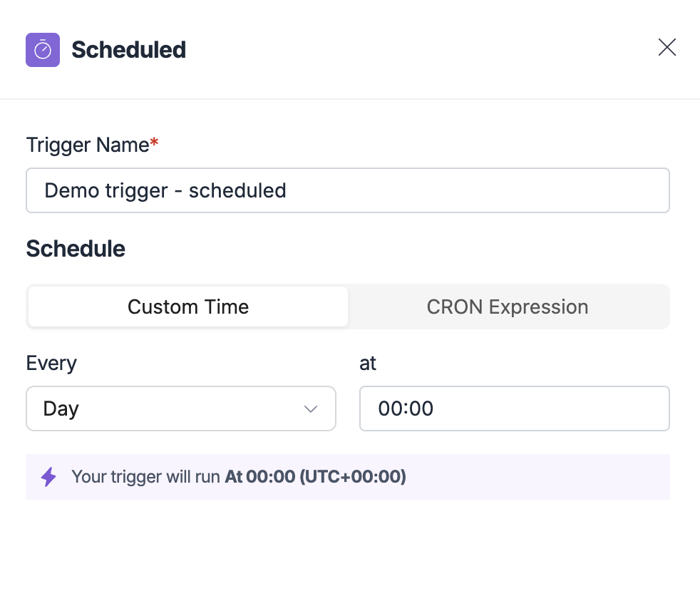Select the Custom Time schedule tab
The width and height of the screenshot is (700, 596).
pos(187,307)
